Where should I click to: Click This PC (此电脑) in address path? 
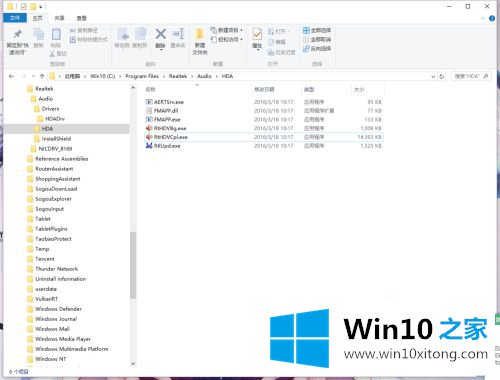click(x=72, y=76)
